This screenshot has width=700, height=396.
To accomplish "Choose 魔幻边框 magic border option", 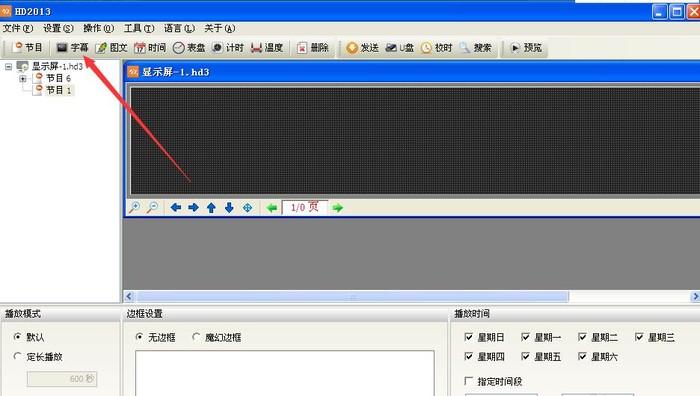I will coord(196,337).
